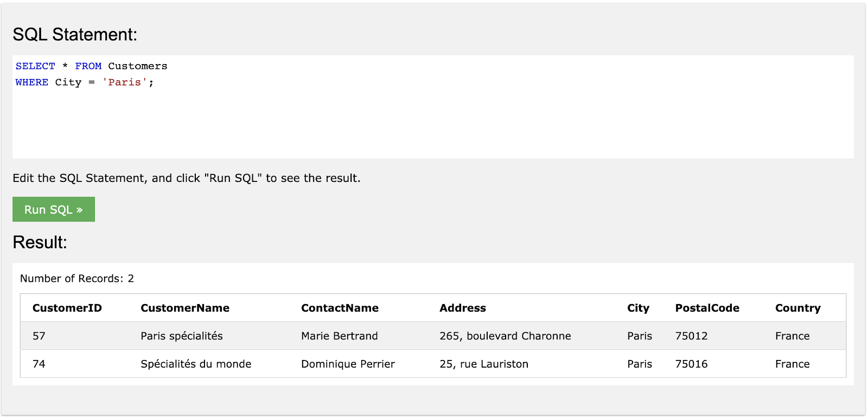This screenshot has width=868, height=417.
Task: Click the Number of Records text
Action: [x=77, y=279]
